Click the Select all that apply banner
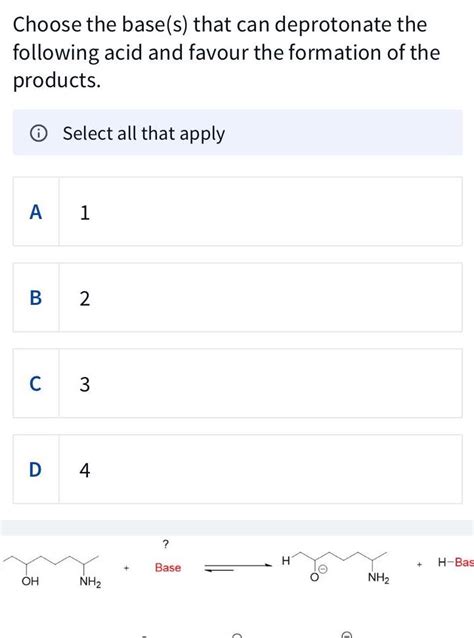Screen dimensions: 474x638 point(237,133)
